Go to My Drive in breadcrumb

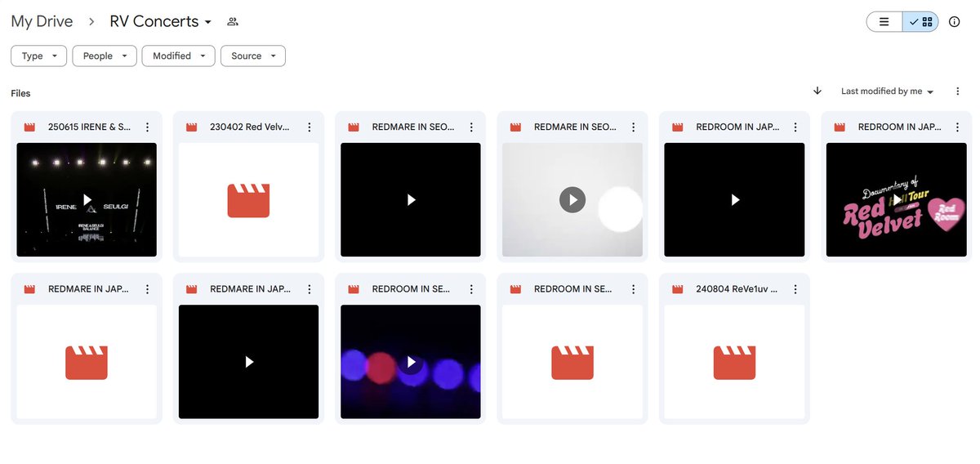pos(42,22)
